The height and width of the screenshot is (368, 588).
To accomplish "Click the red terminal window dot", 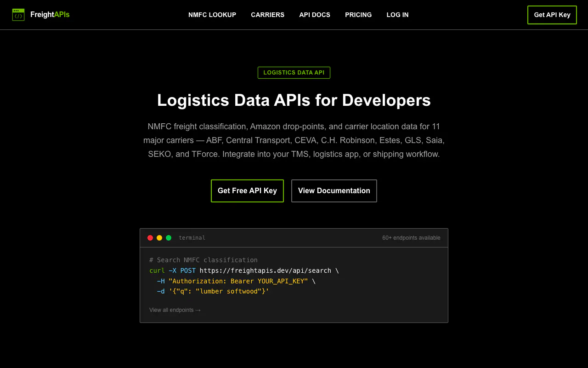I will point(150,238).
